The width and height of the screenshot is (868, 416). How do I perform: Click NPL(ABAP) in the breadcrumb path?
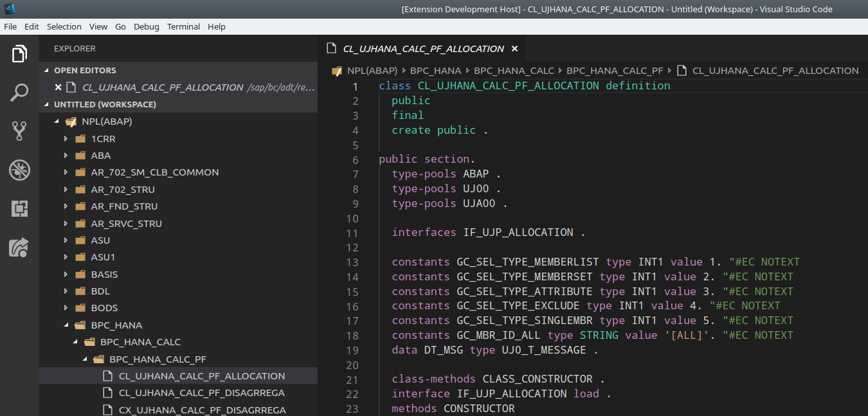click(x=373, y=70)
